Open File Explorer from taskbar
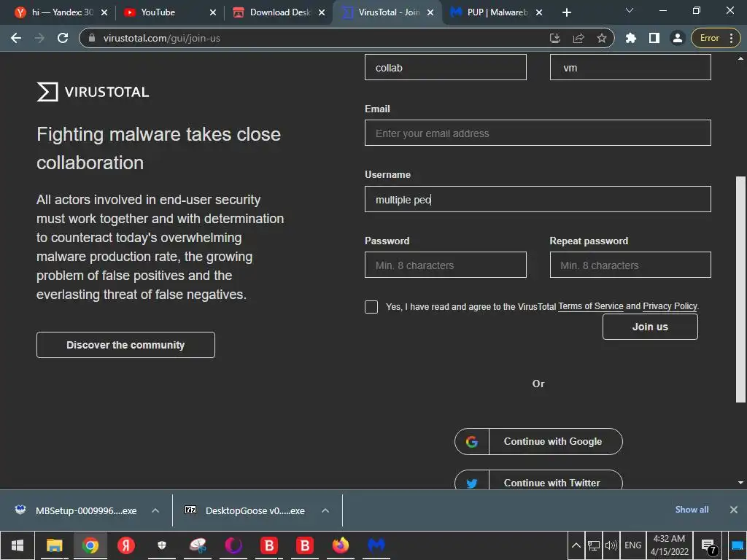This screenshot has height=560, width=747. 54,545
